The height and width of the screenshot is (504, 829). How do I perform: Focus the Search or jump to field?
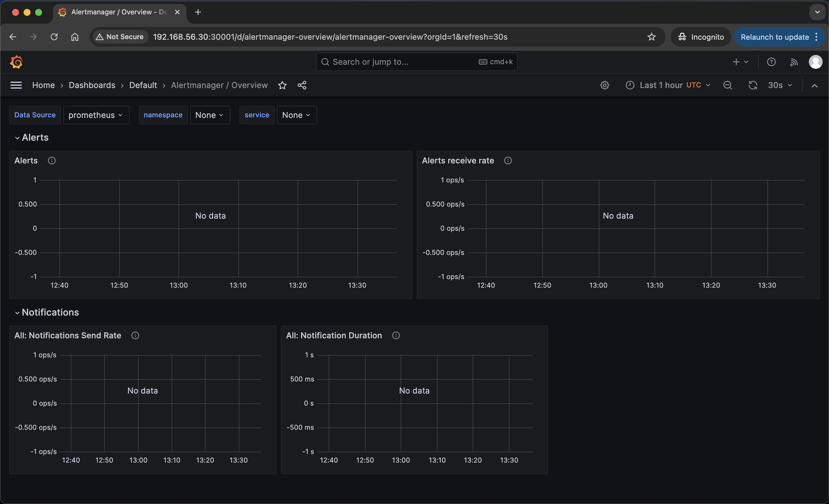[404, 62]
